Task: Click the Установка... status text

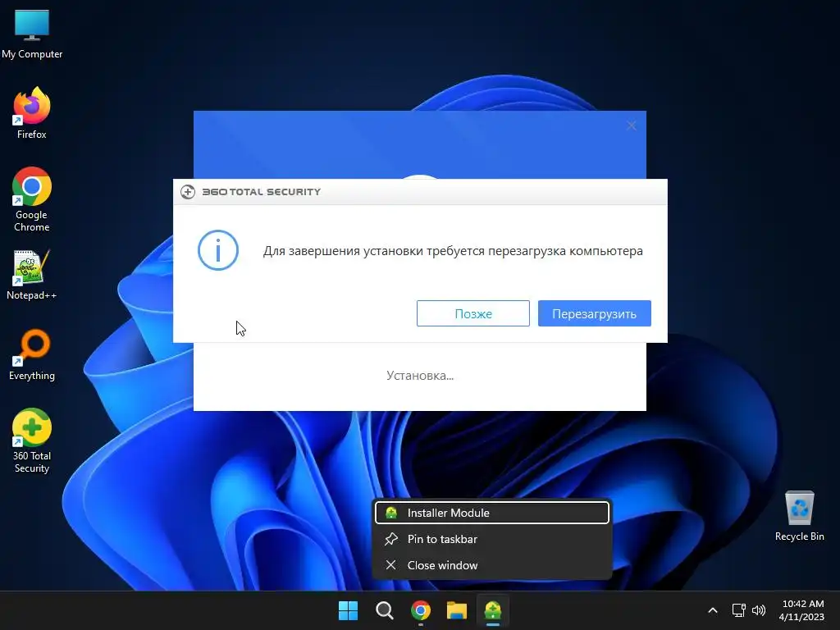Action: 420,376
